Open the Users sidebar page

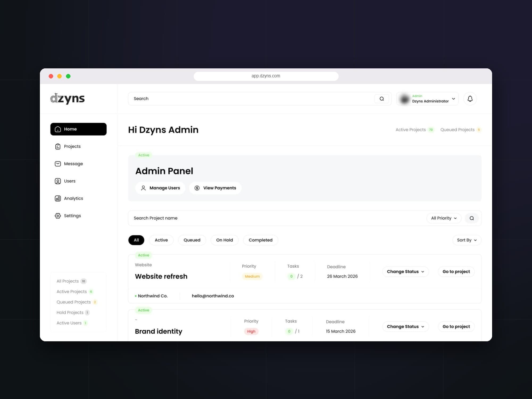click(x=65, y=181)
